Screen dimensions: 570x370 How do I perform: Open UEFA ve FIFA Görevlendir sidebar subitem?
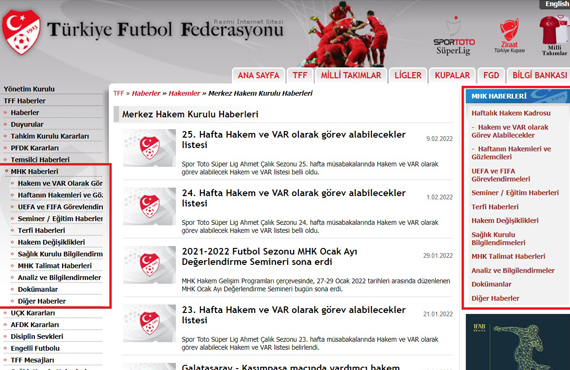(x=60, y=207)
